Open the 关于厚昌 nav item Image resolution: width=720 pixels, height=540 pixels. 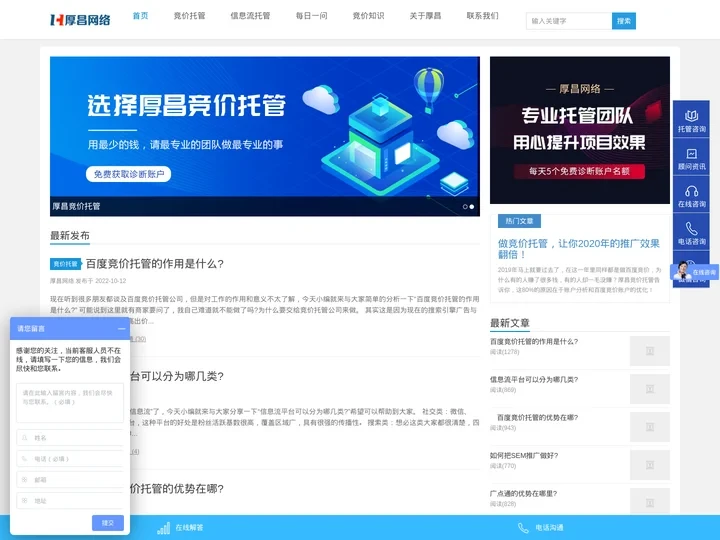[425, 16]
